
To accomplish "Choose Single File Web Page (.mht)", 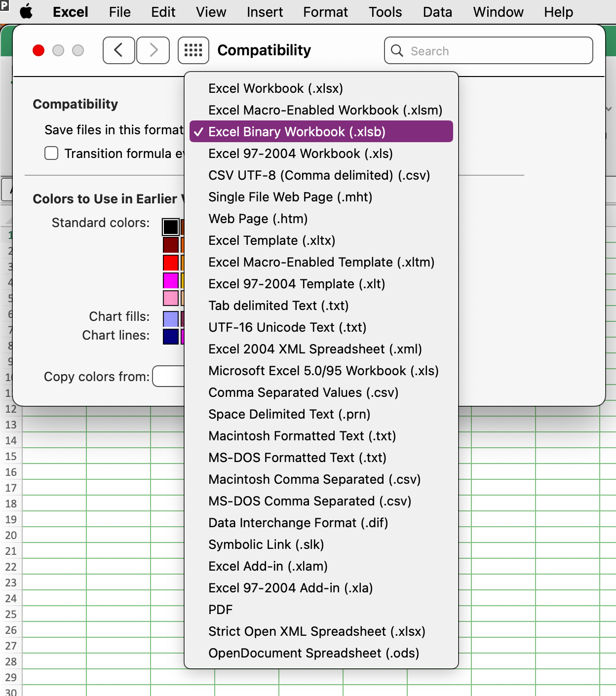I will click(321, 197).
